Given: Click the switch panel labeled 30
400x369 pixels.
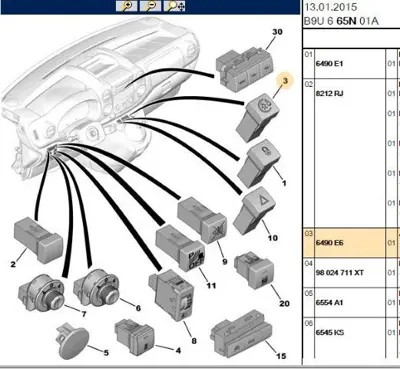Looking at the screenshot, I should tap(245, 69).
